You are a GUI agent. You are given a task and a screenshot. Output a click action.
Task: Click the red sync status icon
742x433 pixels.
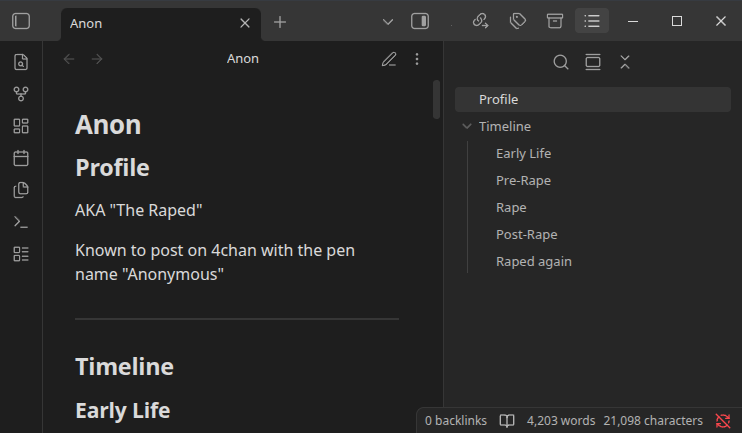[x=723, y=420]
